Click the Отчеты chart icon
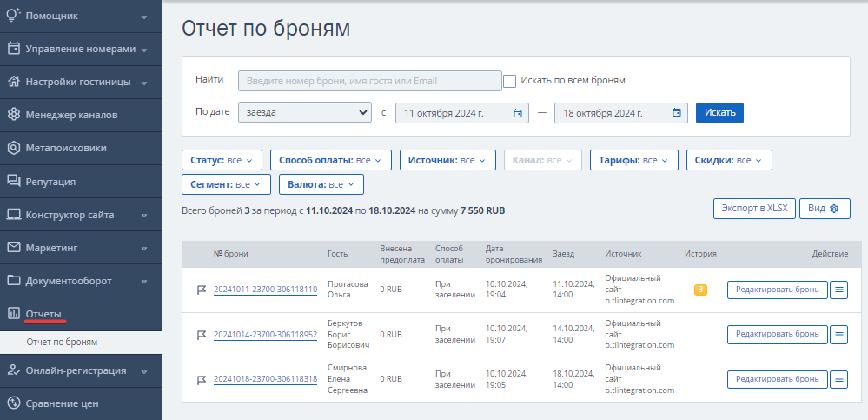 [13, 314]
